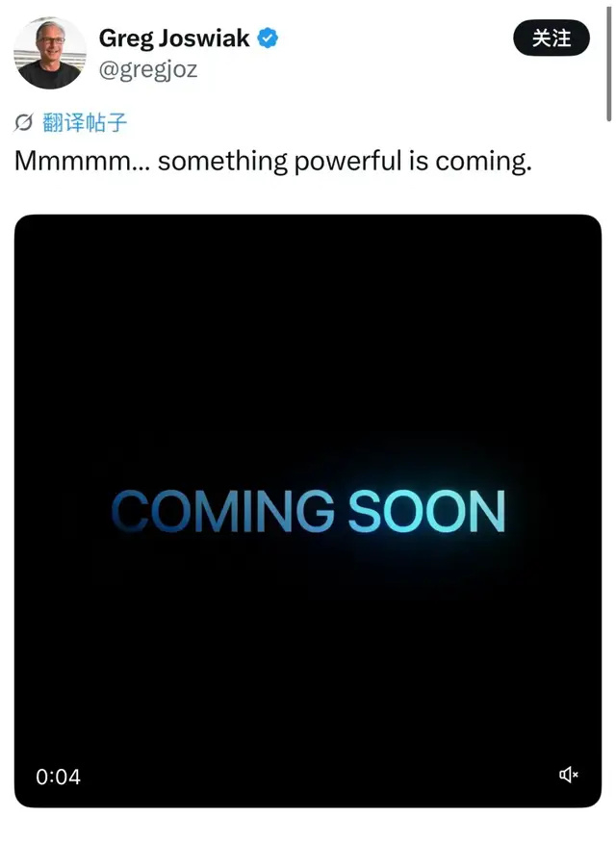Open the 翻译帖子 translate post link

click(85, 123)
